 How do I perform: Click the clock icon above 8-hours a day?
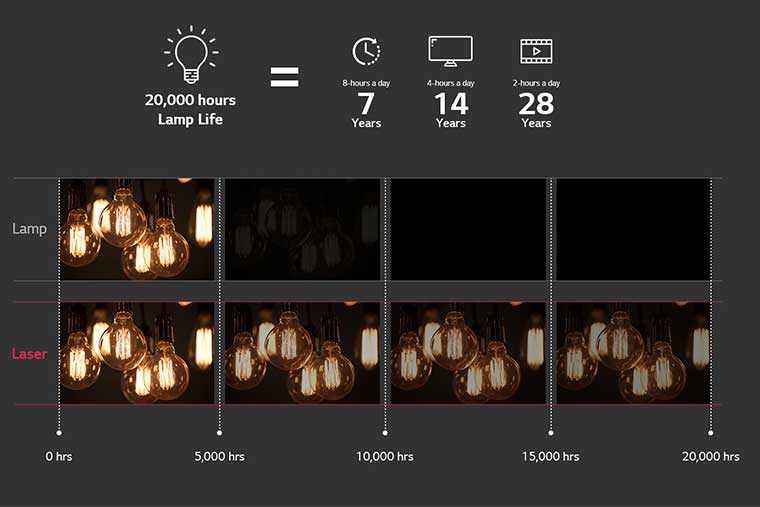coord(366,51)
